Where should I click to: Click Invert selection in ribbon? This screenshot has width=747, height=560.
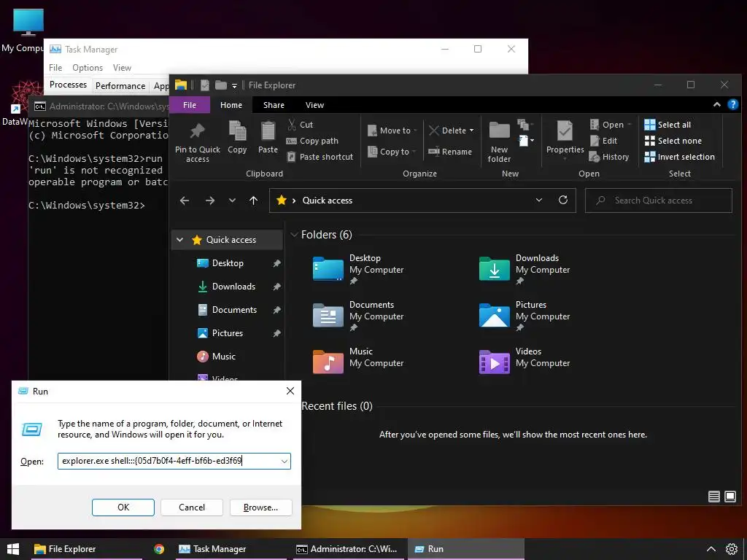679,157
